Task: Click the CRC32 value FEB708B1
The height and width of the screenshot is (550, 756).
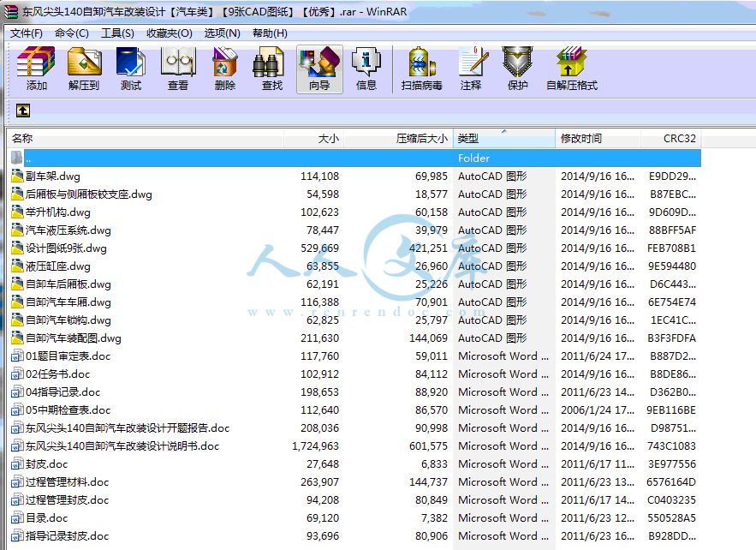Action: pyautogui.click(x=671, y=248)
